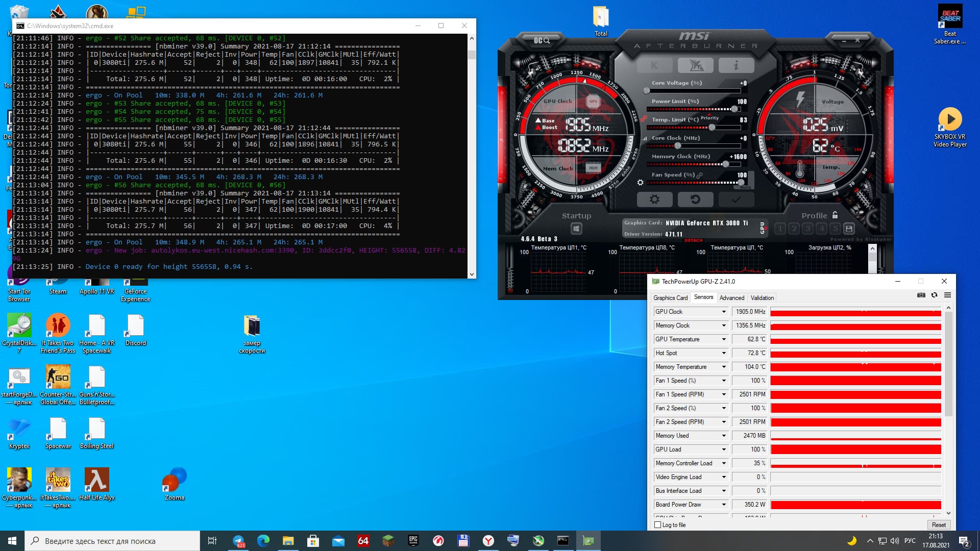Take a GPU-Z screenshot with camera icon

click(921, 295)
